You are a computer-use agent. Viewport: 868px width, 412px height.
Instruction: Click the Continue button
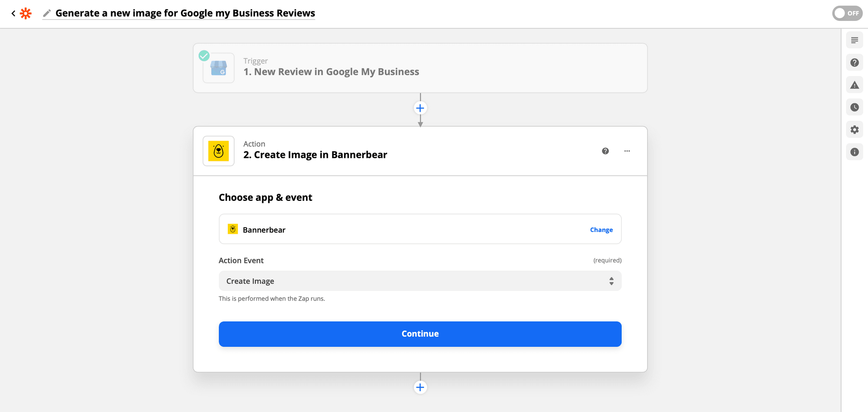point(420,334)
